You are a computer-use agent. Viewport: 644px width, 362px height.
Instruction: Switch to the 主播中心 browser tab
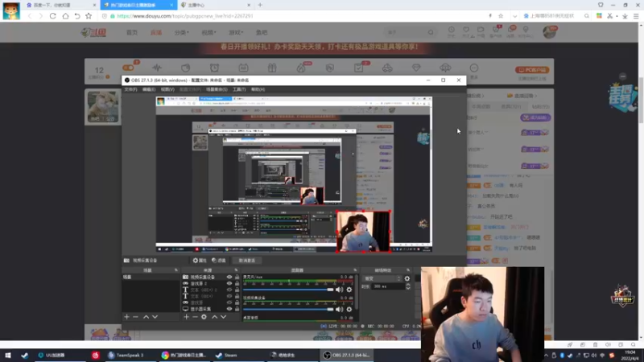(x=216, y=5)
